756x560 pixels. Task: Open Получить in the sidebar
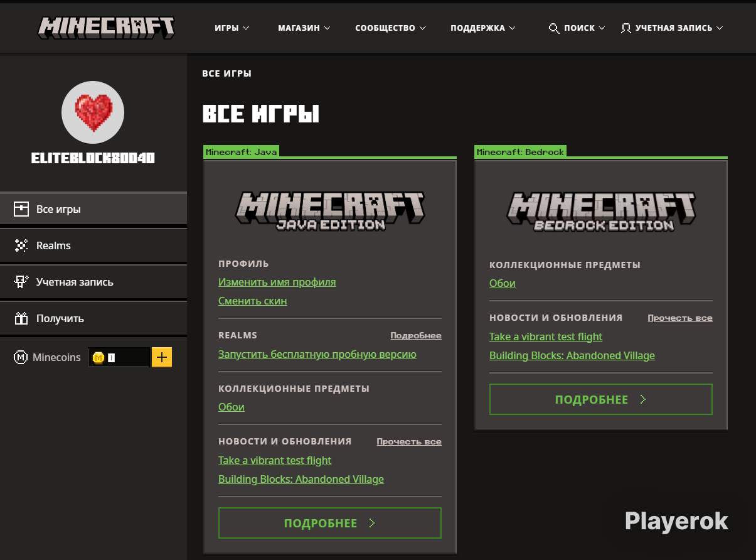[x=93, y=318]
